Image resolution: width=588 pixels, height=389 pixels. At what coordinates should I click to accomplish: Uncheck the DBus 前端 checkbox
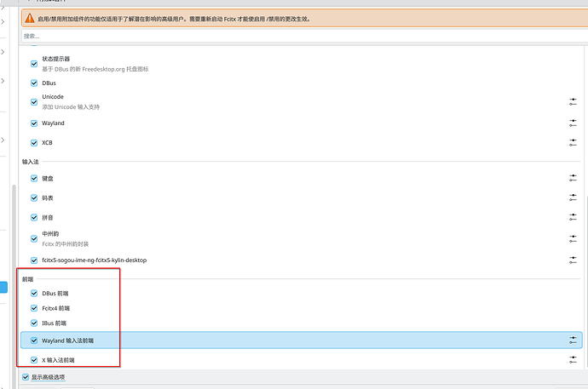34,293
